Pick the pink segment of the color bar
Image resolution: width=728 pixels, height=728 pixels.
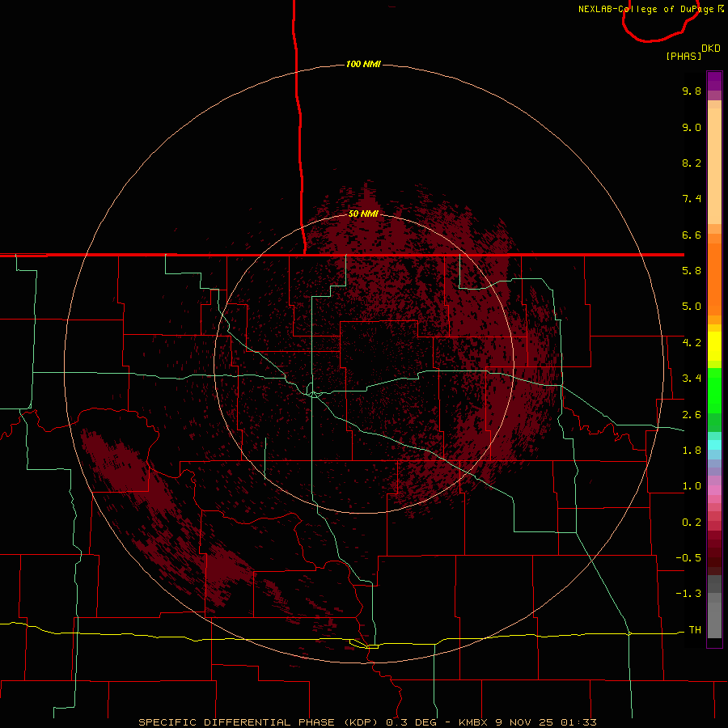714,490
